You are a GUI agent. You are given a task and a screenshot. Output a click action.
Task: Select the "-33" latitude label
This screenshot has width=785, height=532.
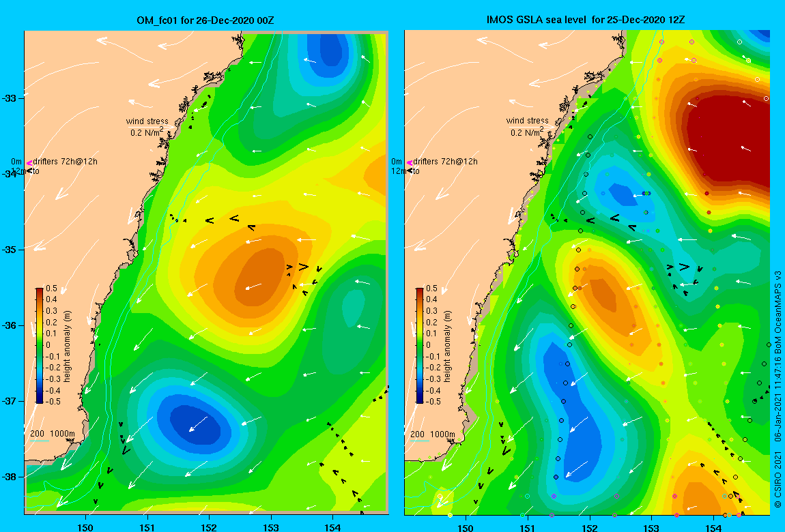10,98
